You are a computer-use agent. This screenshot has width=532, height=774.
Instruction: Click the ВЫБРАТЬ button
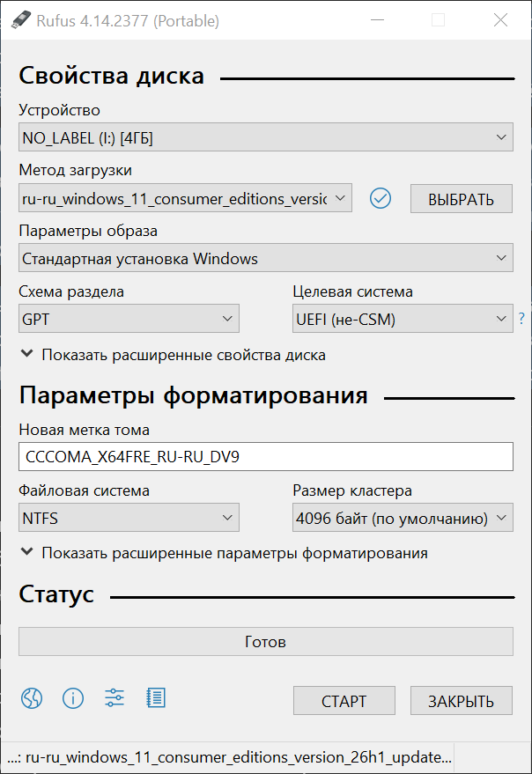pos(462,199)
